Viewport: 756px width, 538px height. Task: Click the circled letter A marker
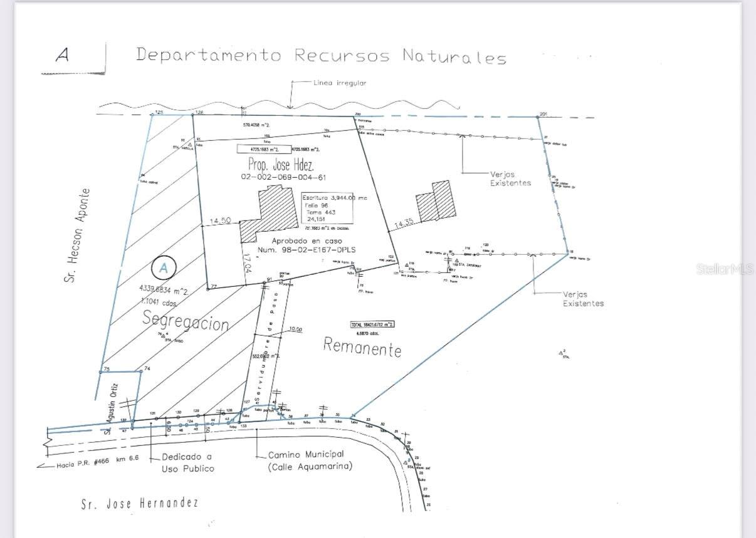(x=163, y=267)
